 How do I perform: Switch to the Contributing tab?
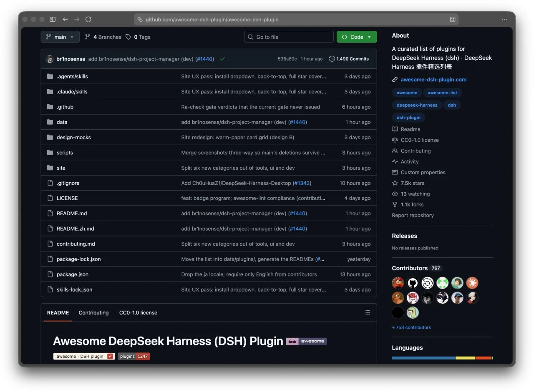coord(93,312)
